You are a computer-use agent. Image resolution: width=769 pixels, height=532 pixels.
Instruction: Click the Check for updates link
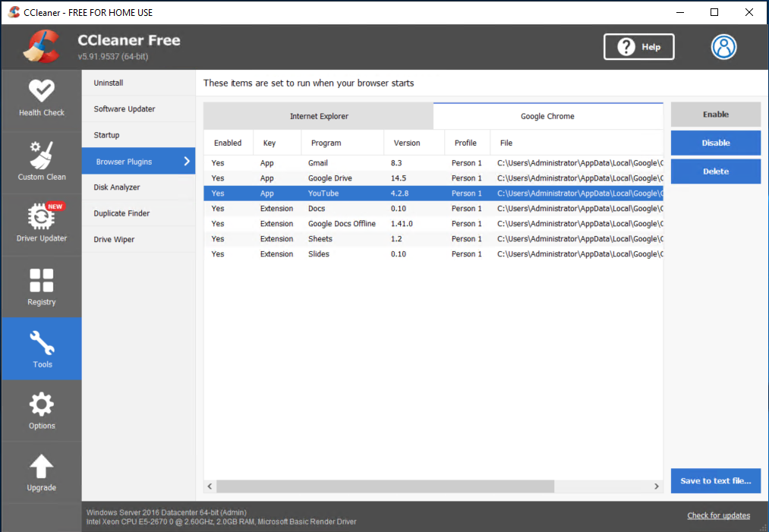pyautogui.click(x=718, y=515)
